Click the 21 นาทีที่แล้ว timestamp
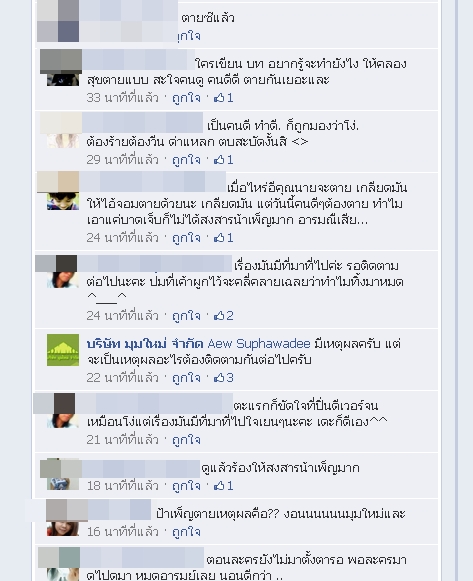The width and height of the screenshot is (473, 581). point(123,440)
